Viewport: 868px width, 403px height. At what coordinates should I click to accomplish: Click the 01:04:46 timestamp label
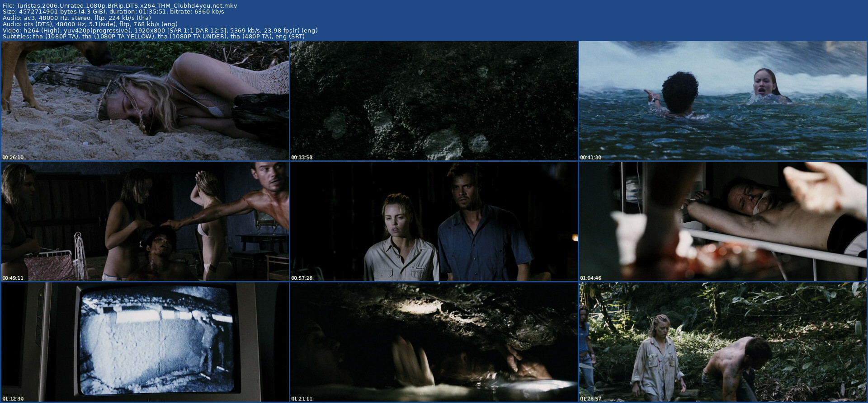click(591, 278)
